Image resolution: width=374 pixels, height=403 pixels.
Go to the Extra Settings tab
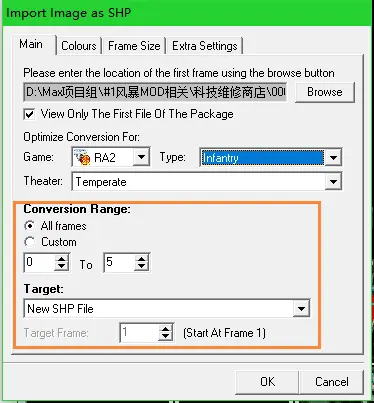pyautogui.click(x=205, y=46)
